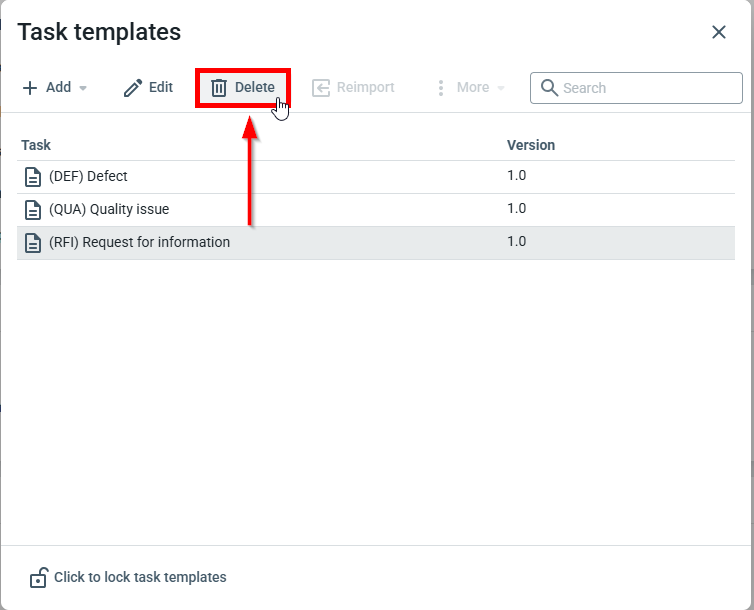
Task: Click the magnifier icon in Search
Action: (x=549, y=88)
